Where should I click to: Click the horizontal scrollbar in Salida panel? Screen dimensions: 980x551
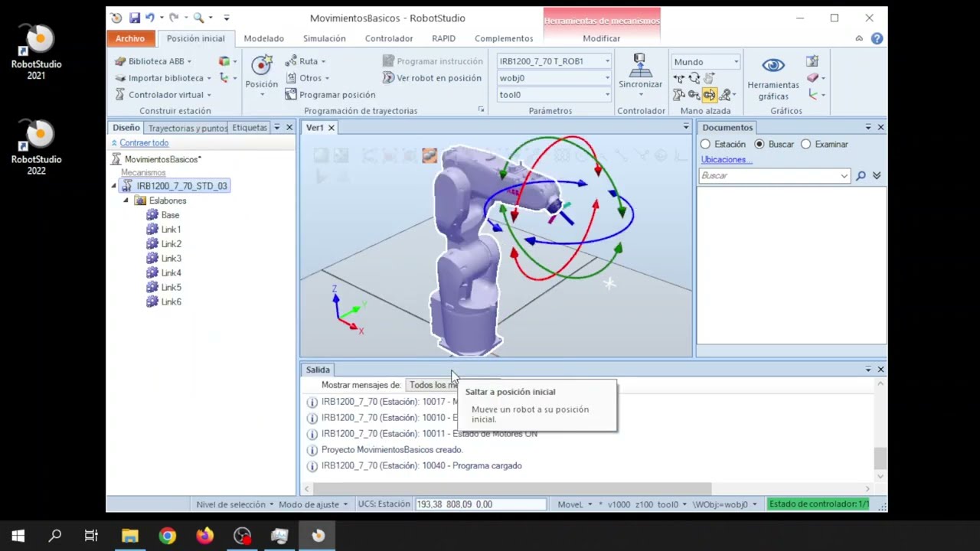[x=512, y=489]
